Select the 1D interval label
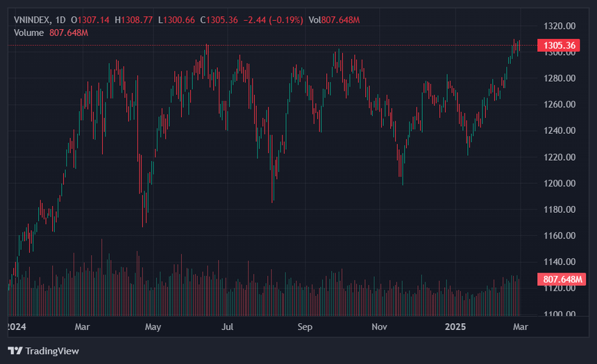The height and width of the screenshot is (364, 597). tap(60, 20)
